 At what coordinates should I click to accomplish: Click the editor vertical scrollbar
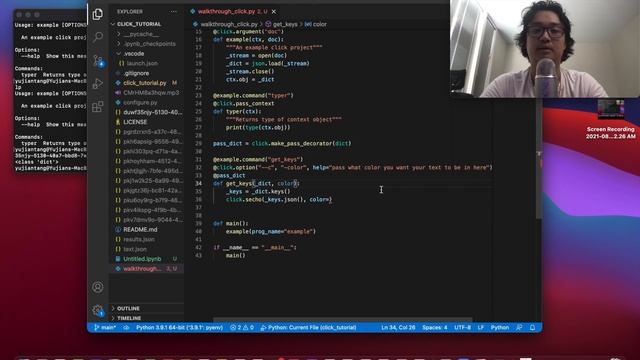pyautogui.click(x=539, y=159)
